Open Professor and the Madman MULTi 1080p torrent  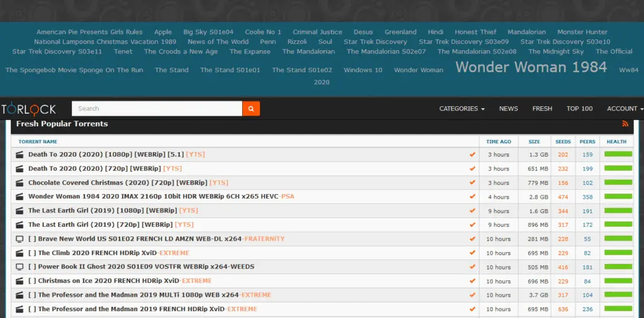point(150,295)
